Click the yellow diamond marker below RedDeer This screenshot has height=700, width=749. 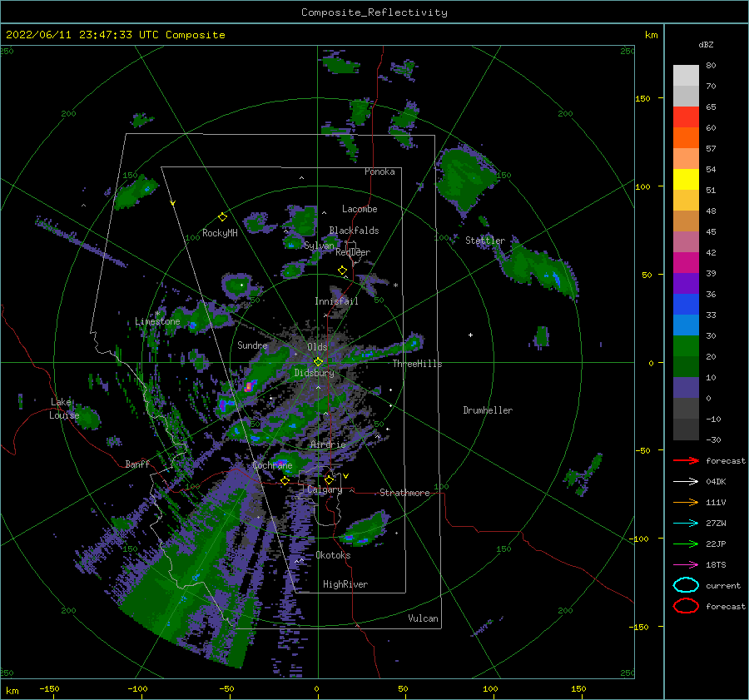coord(342,271)
